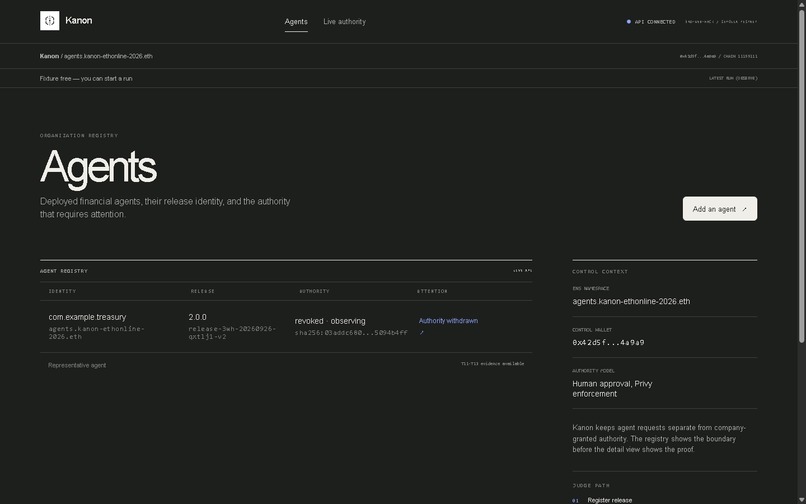Click the control wallet 0x42d5f...4a9a9
This screenshot has height=504, width=806.
click(x=608, y=343)
